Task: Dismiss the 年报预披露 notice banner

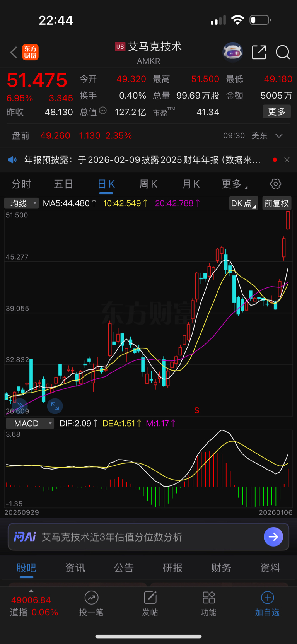Action: click(x=287, y=160)
